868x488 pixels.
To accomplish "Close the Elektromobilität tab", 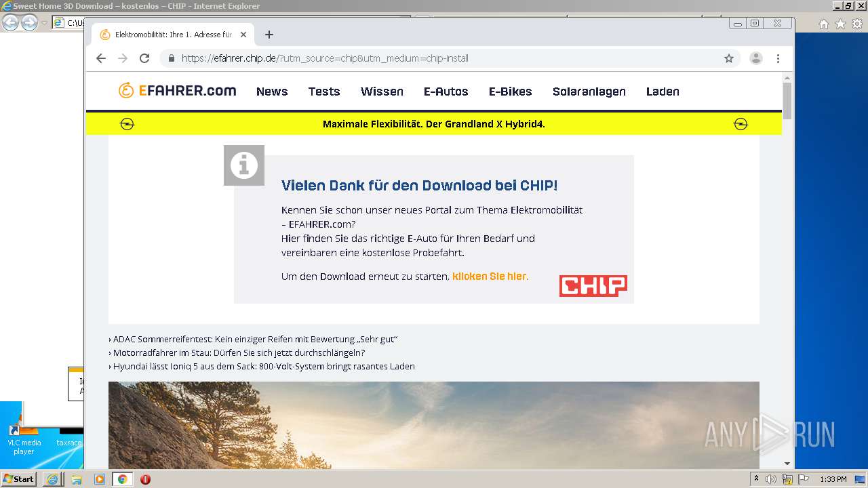I will coord(243,35).
